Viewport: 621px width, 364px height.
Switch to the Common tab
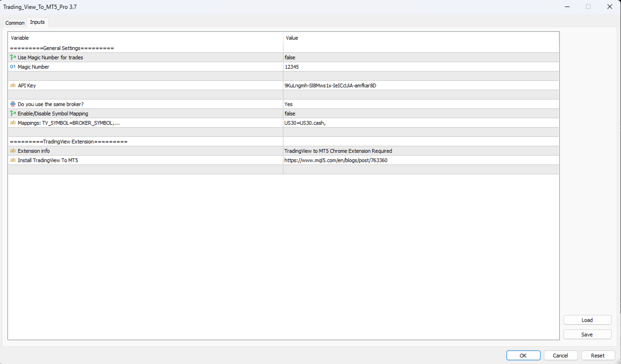click(15, 23)
